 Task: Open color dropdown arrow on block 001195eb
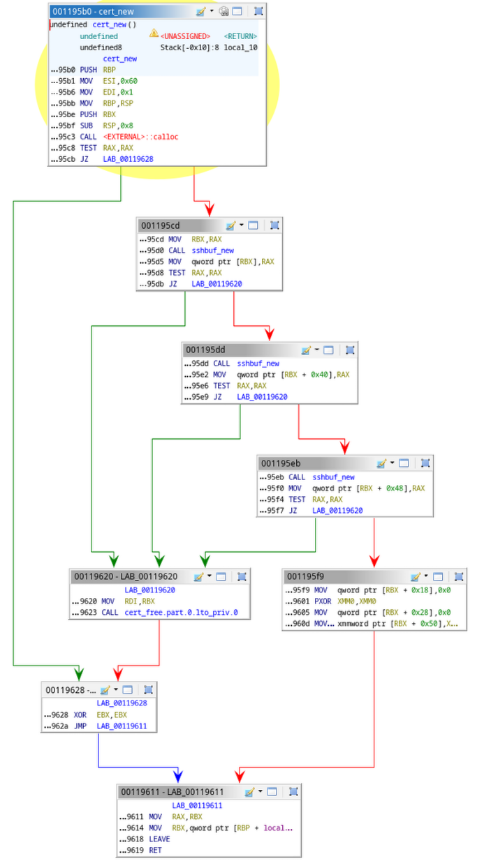click(392, 463)
